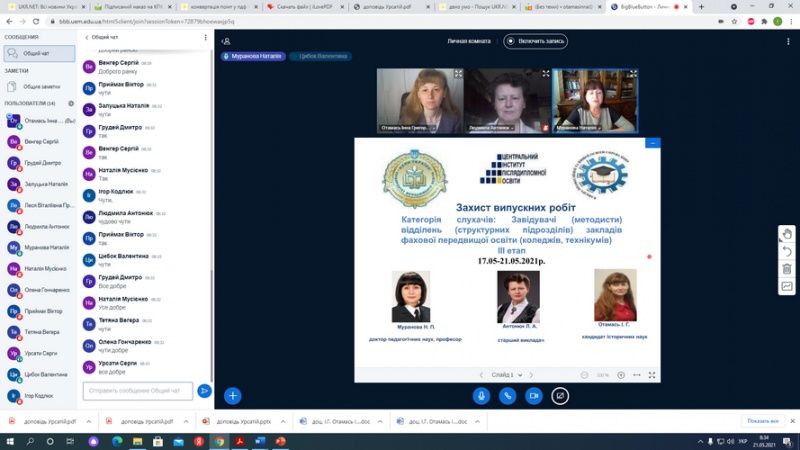Select user Ігор Кодлюк in the list
This screenshot has height=450, width=800.
pos(39,396)
